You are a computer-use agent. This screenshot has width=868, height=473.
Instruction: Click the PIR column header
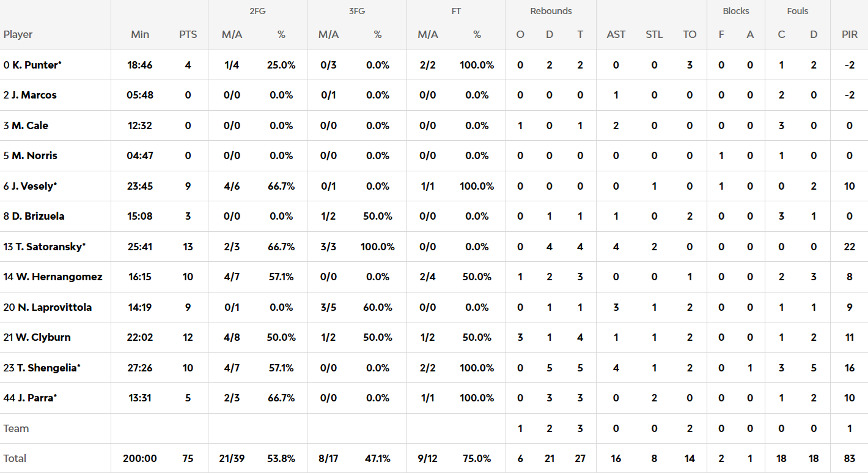coord(849,34)
